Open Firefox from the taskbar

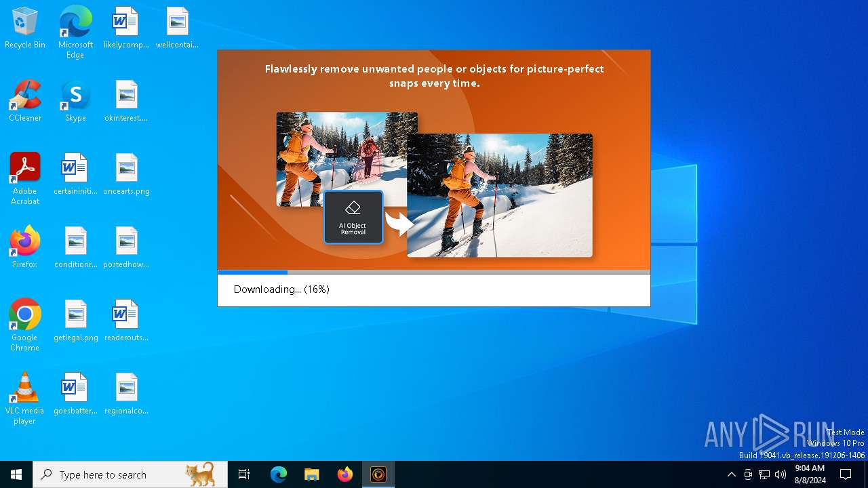345,474
